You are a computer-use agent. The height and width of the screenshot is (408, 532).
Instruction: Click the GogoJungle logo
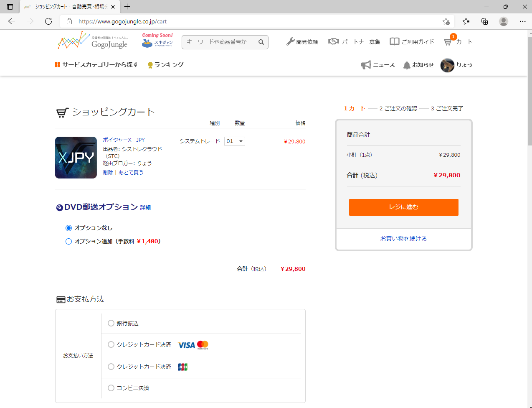pos(92,41)
